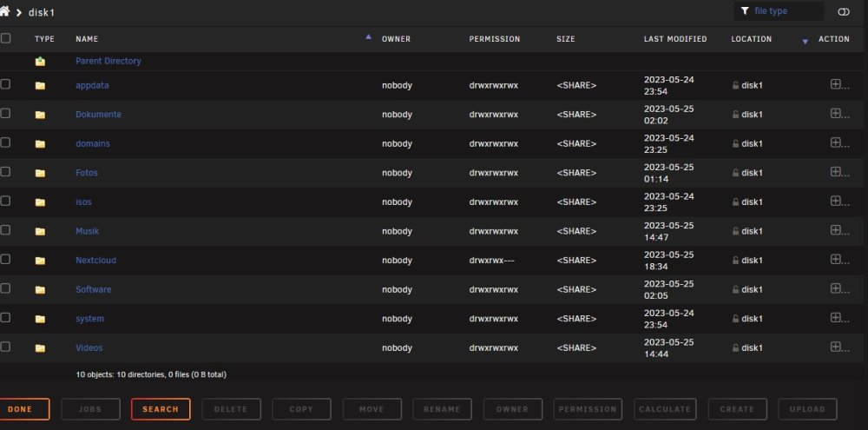Image resolution: width=868 pixels, height=430 pixels.
Task: Click the Nextcloud permission drwxrwx---
Action: coord(491,261)
